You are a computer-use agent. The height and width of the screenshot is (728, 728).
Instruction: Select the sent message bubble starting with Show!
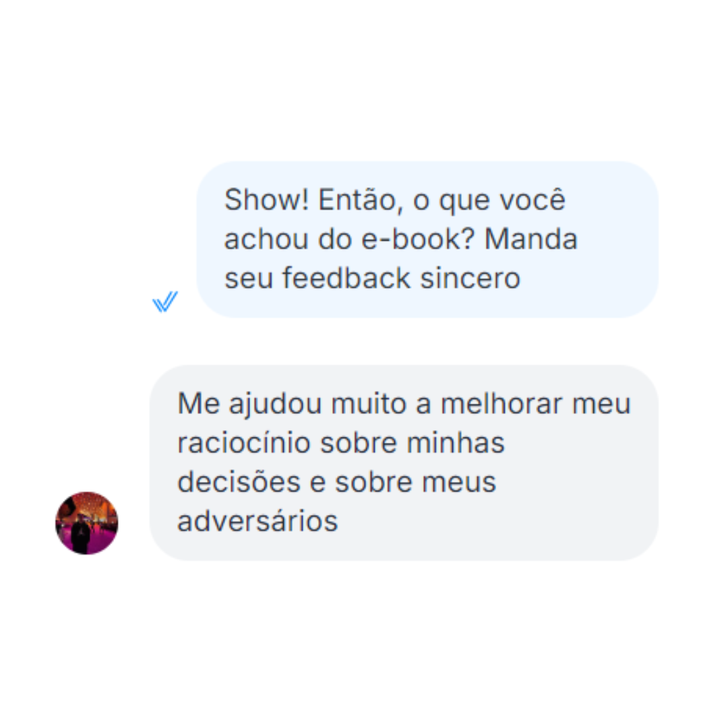pos(427,239)
